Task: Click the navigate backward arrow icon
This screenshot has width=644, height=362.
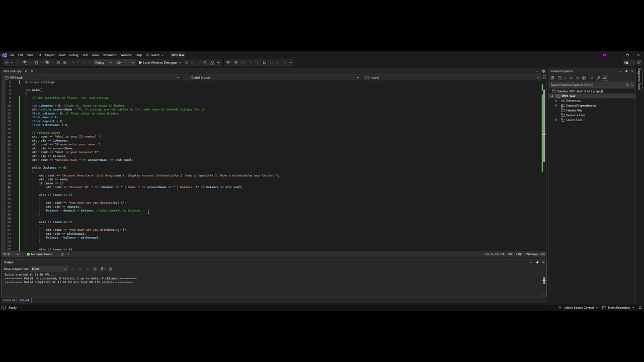Action: pyautogui.click(x=6, y=62)
